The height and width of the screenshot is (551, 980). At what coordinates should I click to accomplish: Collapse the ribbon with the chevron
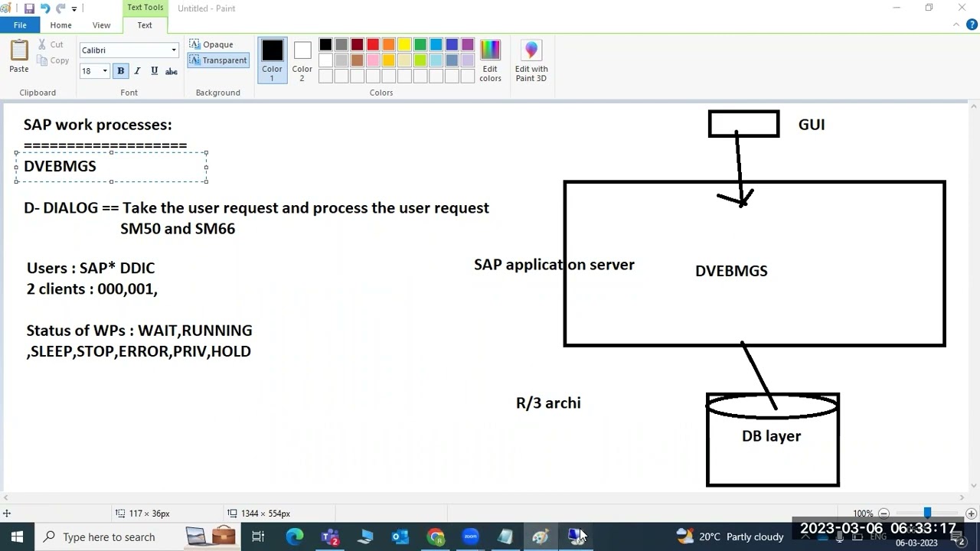tap(956, 24)
